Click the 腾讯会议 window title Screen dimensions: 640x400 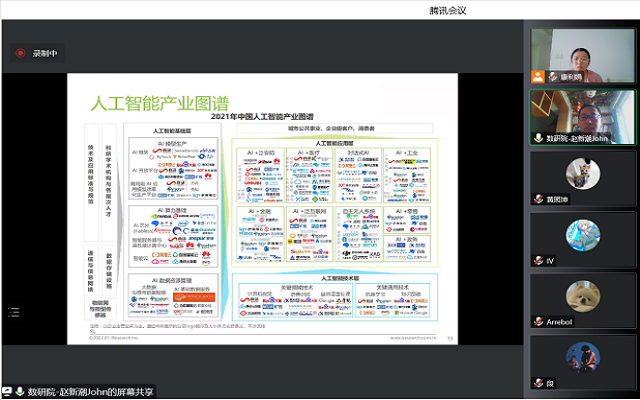(x=448, y=10)
